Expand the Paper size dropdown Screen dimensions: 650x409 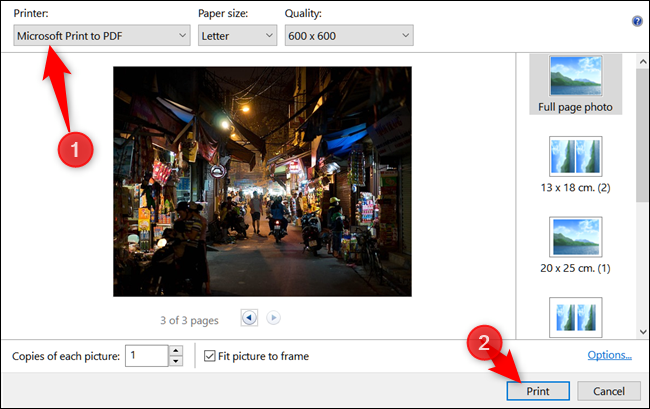(x=238, y=36)
